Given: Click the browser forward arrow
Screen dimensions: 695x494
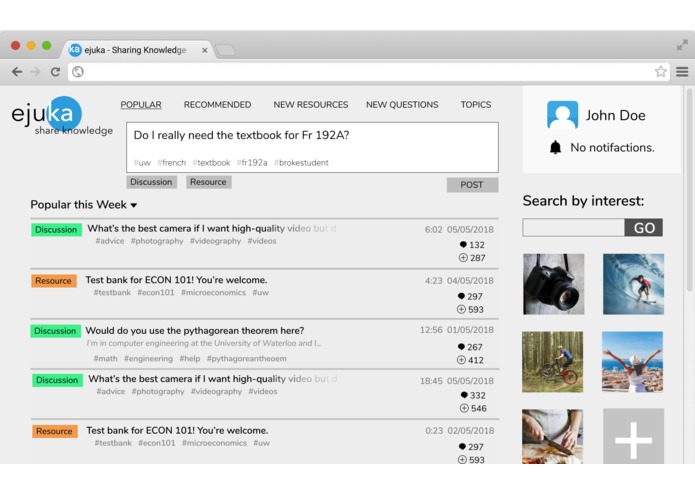Looking at the screenshot, I should [x=35, y=72].
